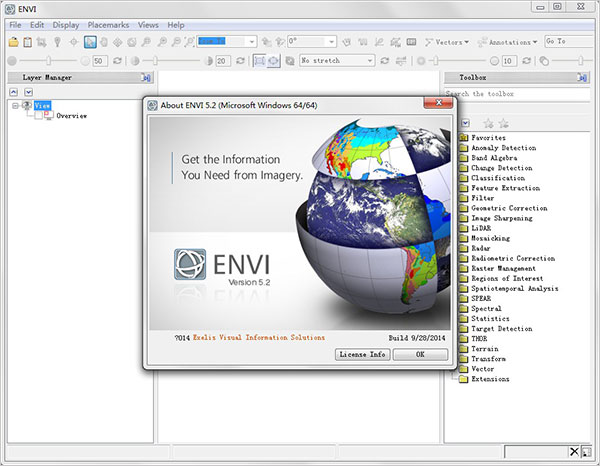Toggle the round stretch-on-extent button

273,60
